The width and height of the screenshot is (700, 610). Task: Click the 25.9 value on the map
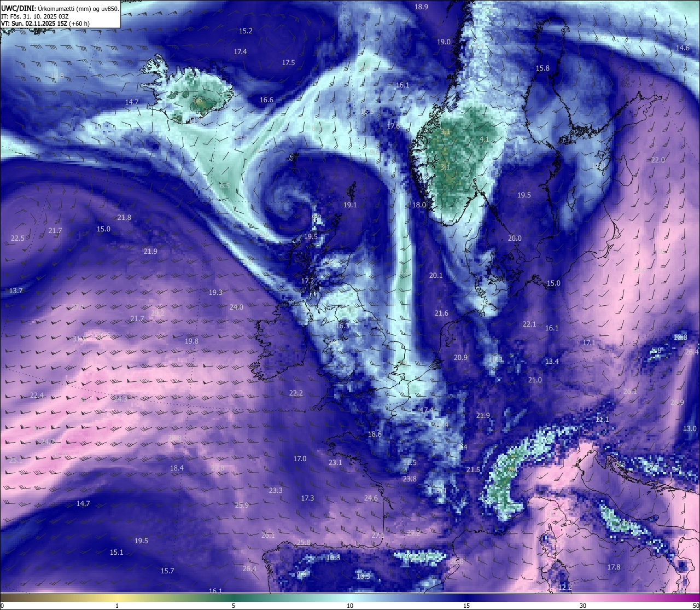242,506
